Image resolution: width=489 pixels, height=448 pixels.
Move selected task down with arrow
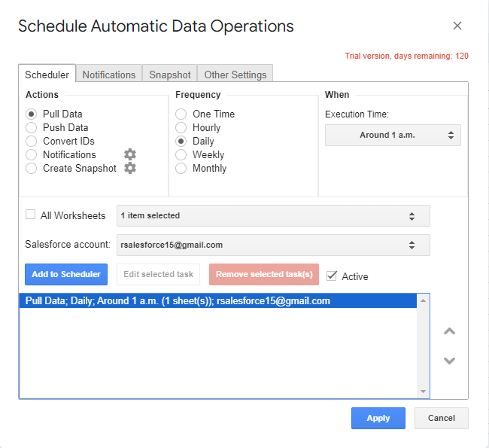pos(449,361)
